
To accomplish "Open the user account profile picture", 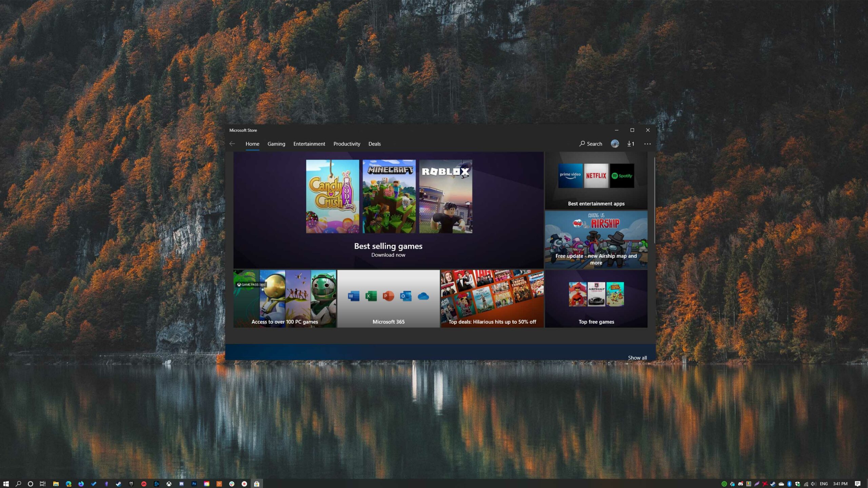I will pyautogui.click(x=615, y=144).
